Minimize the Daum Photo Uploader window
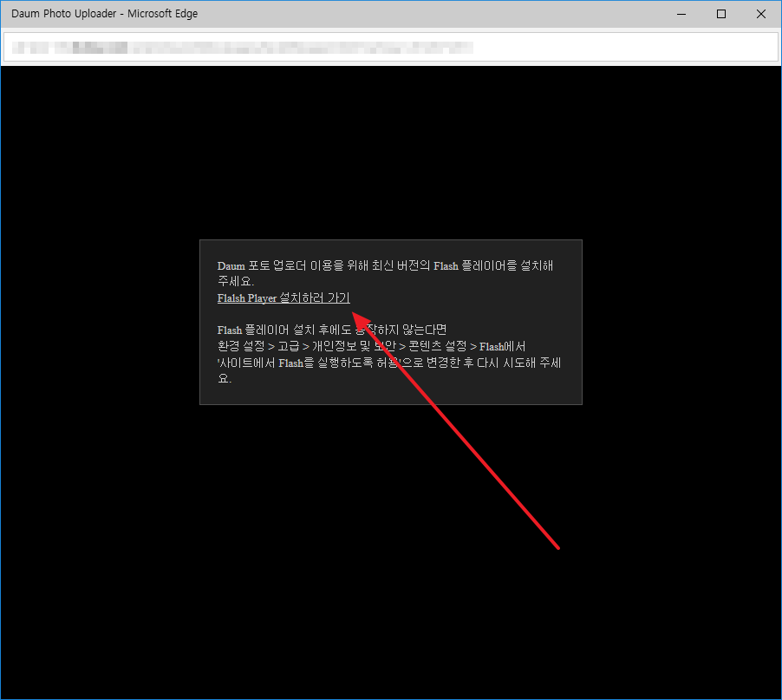Viewport: 782px width, 700px height. point(681,14)
